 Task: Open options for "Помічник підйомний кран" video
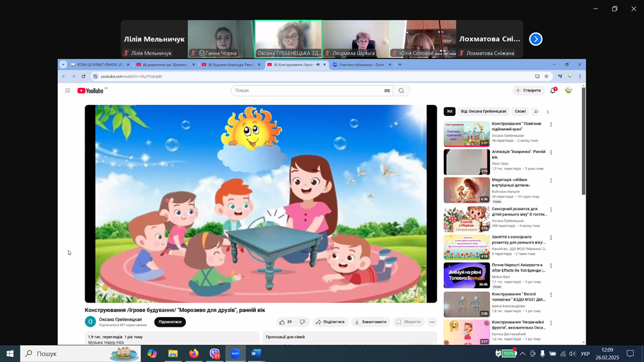tap(551, 124)
